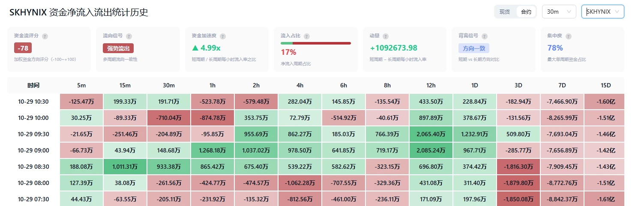Click the 509.80万 cell
This screenshot has height=206, width=644.
518,134
